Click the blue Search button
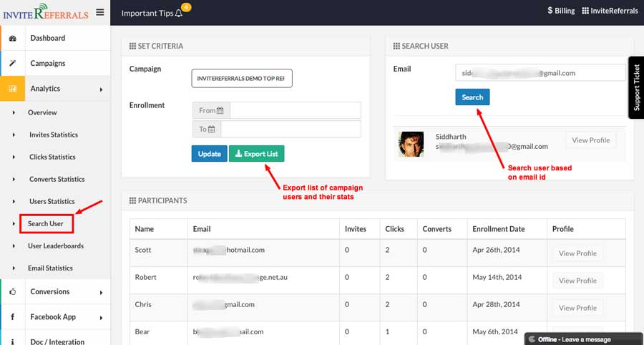Viewport: 644px width, 345px height. pos(472,97)
